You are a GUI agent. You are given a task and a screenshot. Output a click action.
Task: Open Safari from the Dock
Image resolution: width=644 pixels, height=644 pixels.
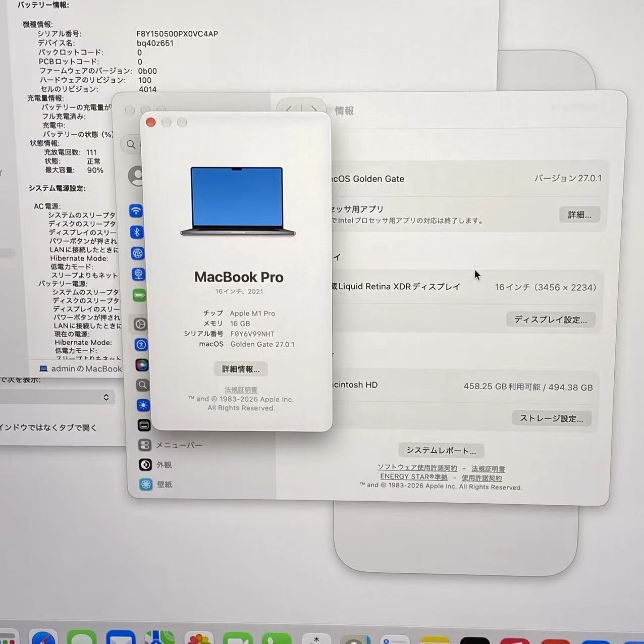[x=43, y=637]
